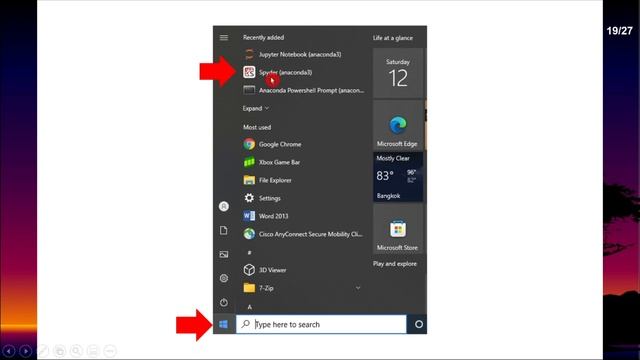Click the 'Life at a glance' group title

point(393,38)
